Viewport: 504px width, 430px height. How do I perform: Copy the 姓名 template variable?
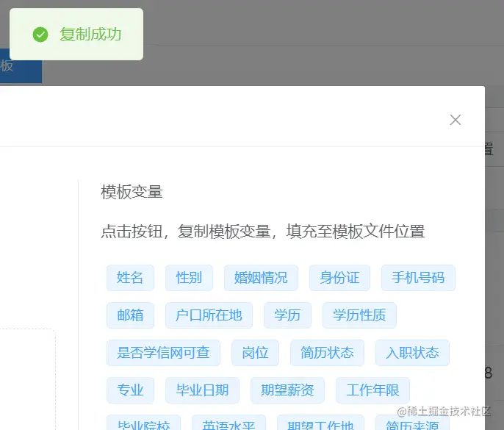tap(130, 278)
